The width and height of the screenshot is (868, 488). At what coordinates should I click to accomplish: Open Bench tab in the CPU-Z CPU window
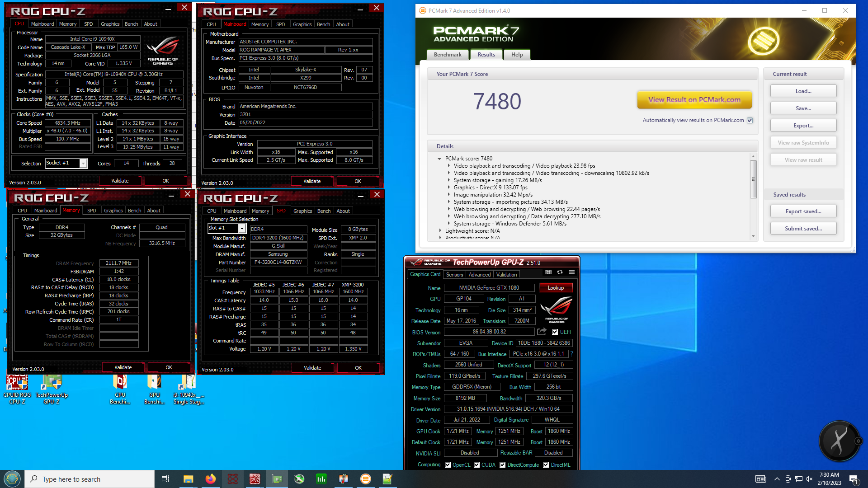click(132, 24)
